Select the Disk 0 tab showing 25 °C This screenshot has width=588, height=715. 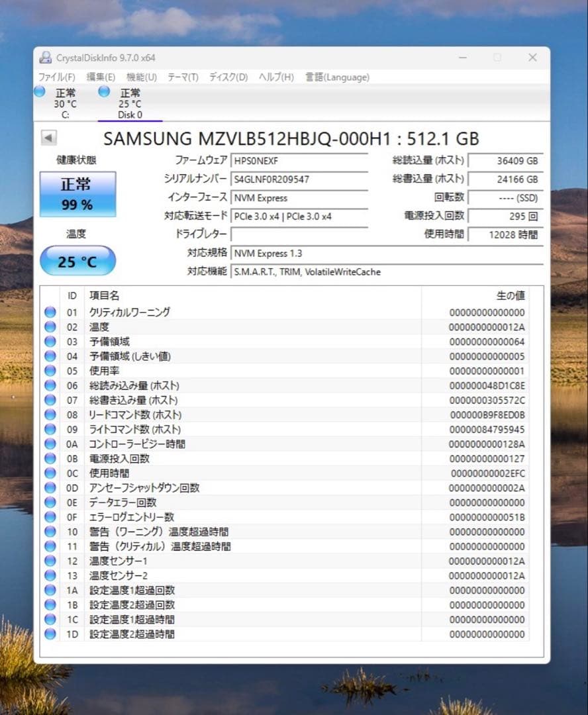130,103
